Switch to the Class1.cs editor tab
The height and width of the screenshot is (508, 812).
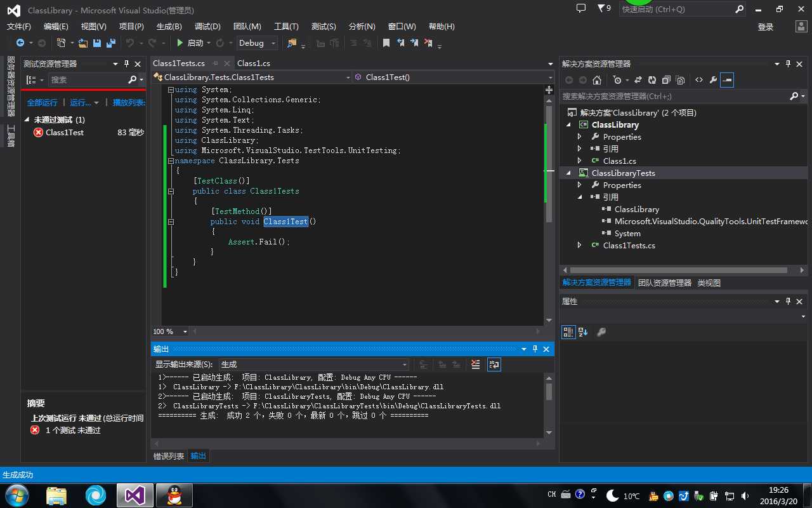[254, 63]
